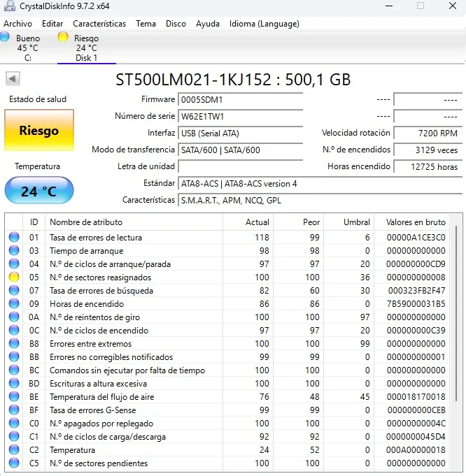Click the attribute list vertical scrollbar

(456, 314)
